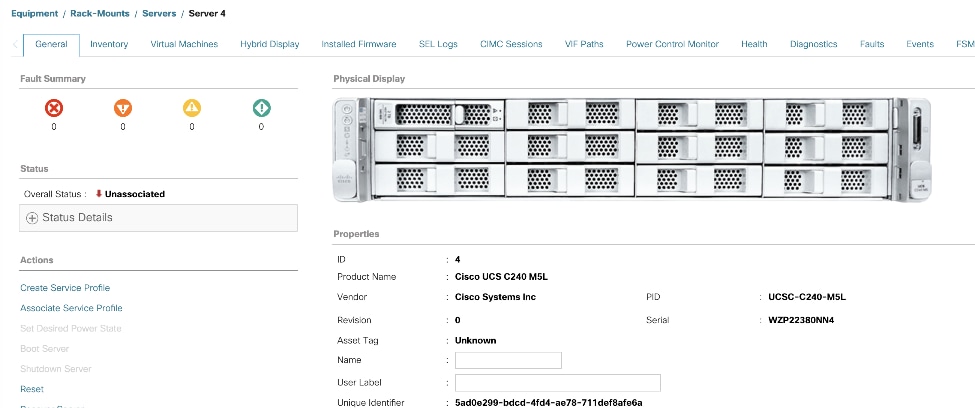Click in the User Label input field
The height and width of the screenshot is (408, 975).
click(x=558, y=382)
